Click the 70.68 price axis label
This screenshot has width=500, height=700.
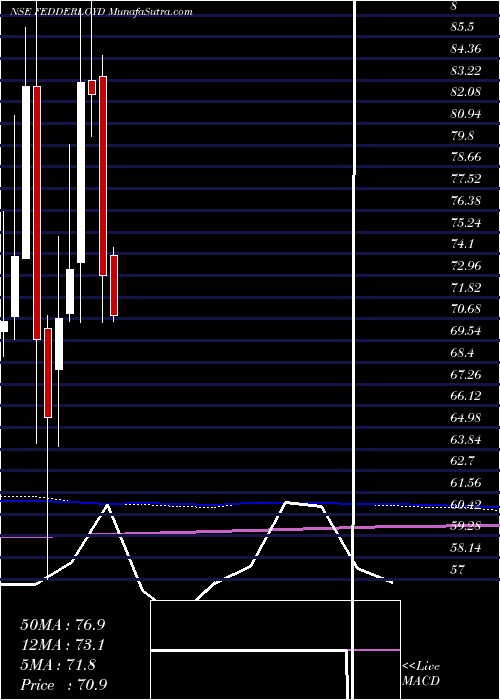[466, 309]
